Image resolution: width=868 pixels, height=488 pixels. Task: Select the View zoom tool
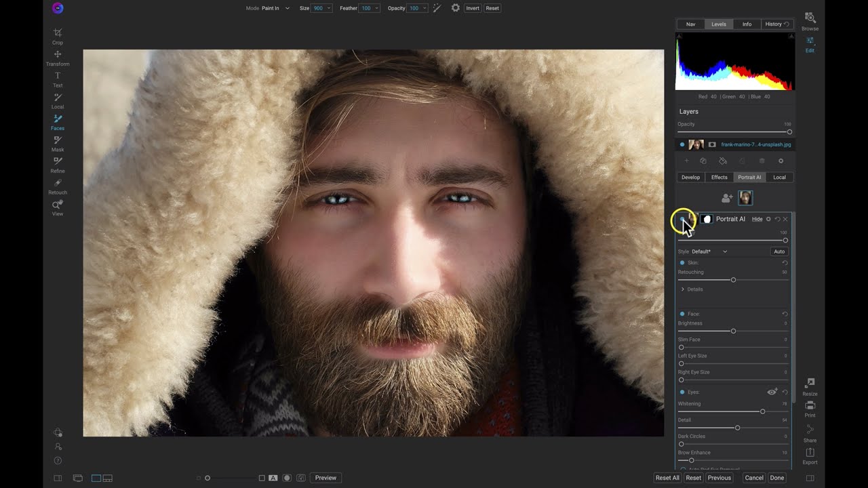pyautogui.click(x=58, y=207)
